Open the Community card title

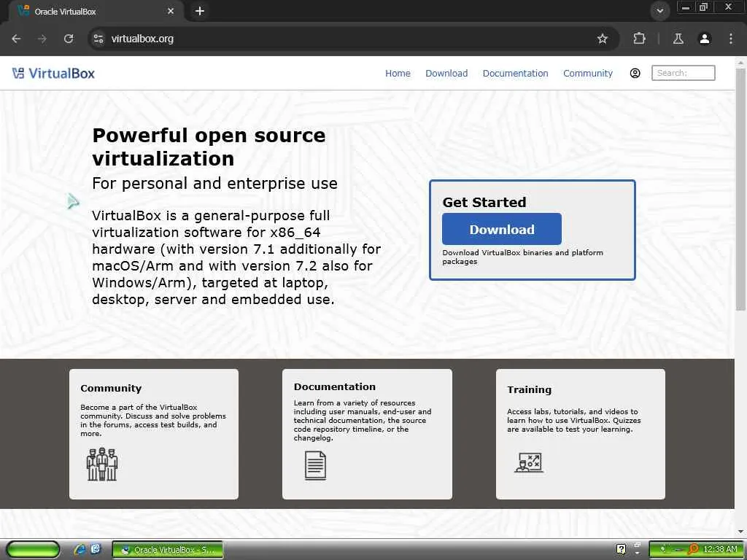point(111,388)
